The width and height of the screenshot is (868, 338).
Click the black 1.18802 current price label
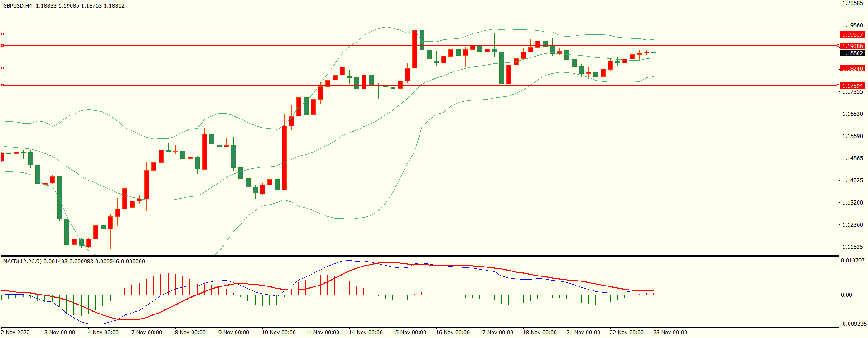[852, 53]
